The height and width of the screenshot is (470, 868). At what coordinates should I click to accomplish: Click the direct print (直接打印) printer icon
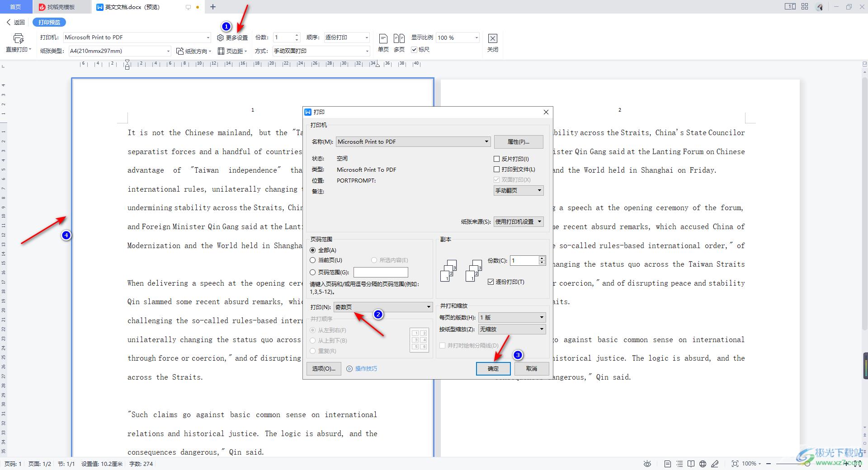click(18, 38)
